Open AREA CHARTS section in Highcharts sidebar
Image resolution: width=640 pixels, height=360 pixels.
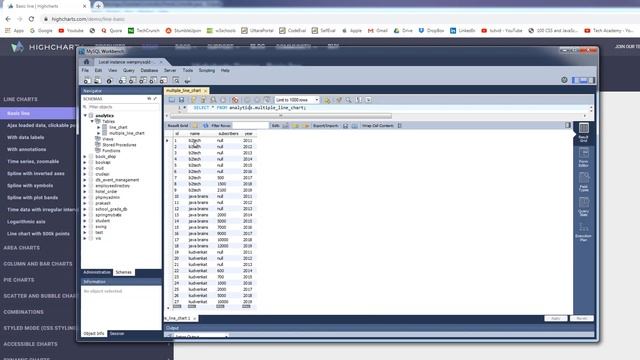(22, 248)
